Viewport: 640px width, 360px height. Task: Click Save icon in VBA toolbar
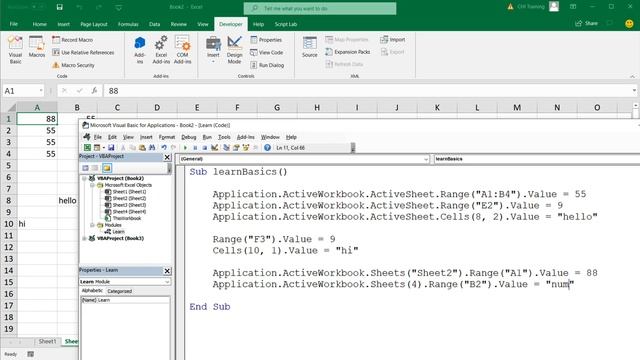tap(111, 148)
